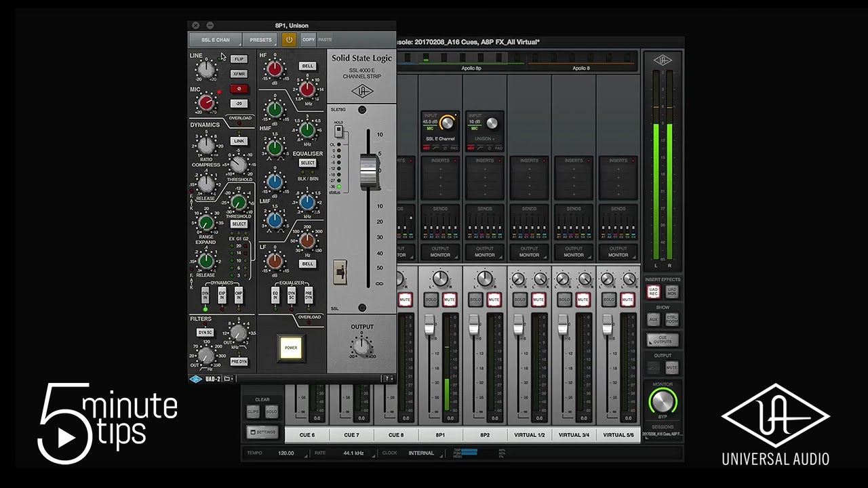Click the 8P2 channel pan knob
This screenshot has height=488, width=868.
coord(485,279)
